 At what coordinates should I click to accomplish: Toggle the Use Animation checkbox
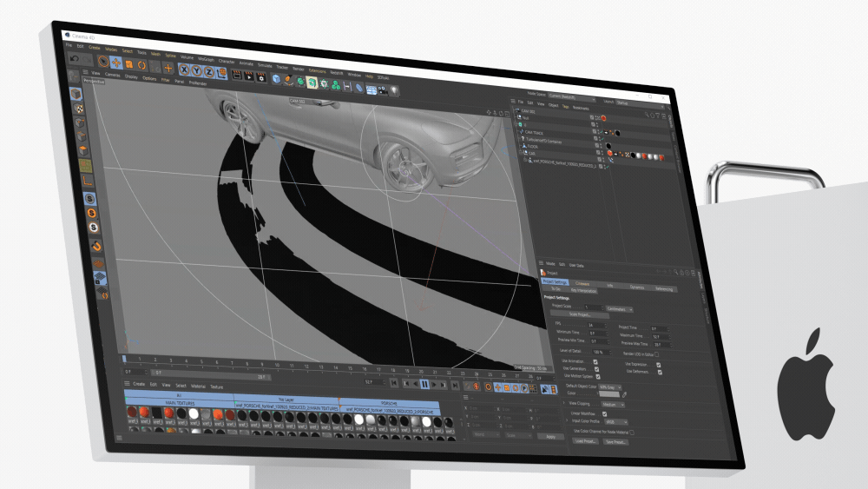595,361
